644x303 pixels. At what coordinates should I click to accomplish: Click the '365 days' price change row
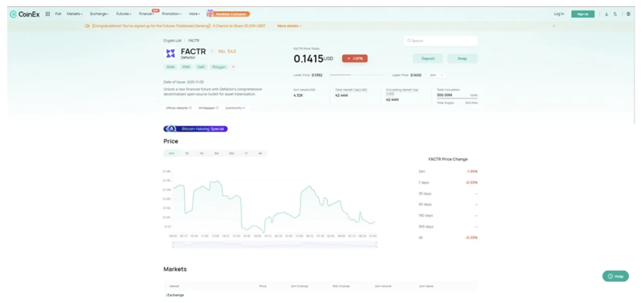click(x=448, y=227)
